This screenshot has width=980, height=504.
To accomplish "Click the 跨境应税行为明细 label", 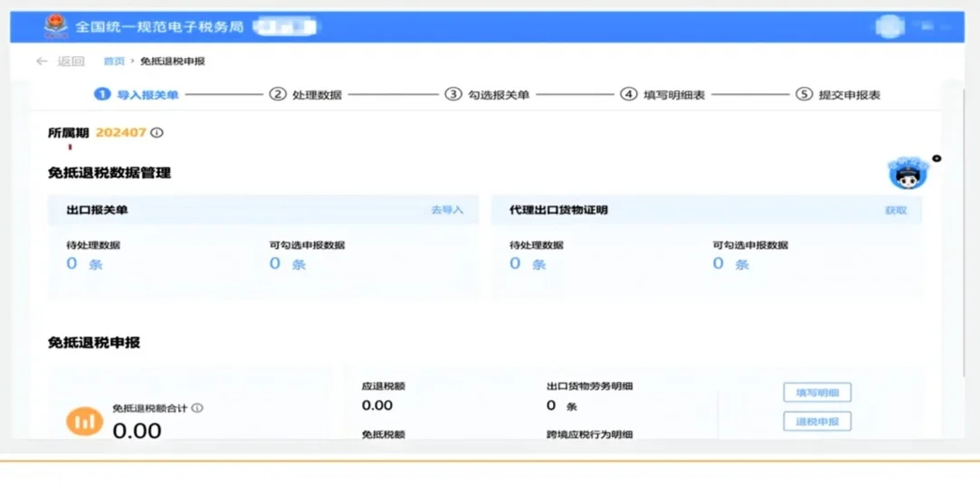I will coord(589,434).
